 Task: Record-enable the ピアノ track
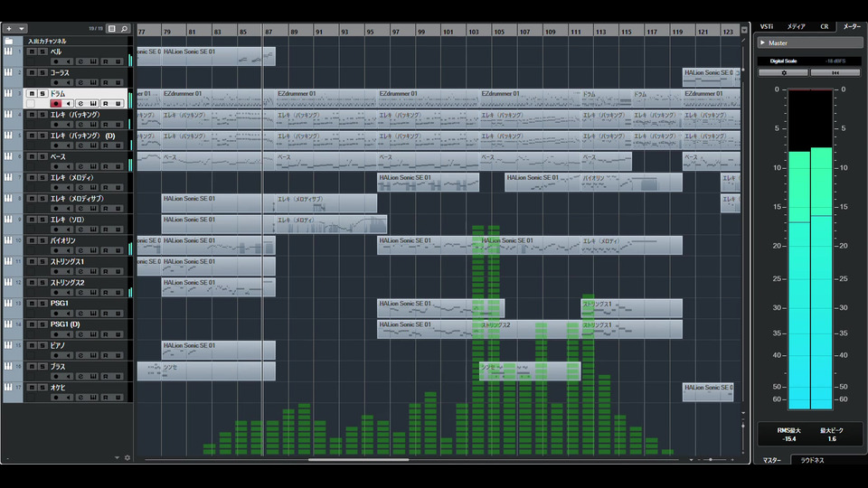pyautogui.click(x=56, y=355)
